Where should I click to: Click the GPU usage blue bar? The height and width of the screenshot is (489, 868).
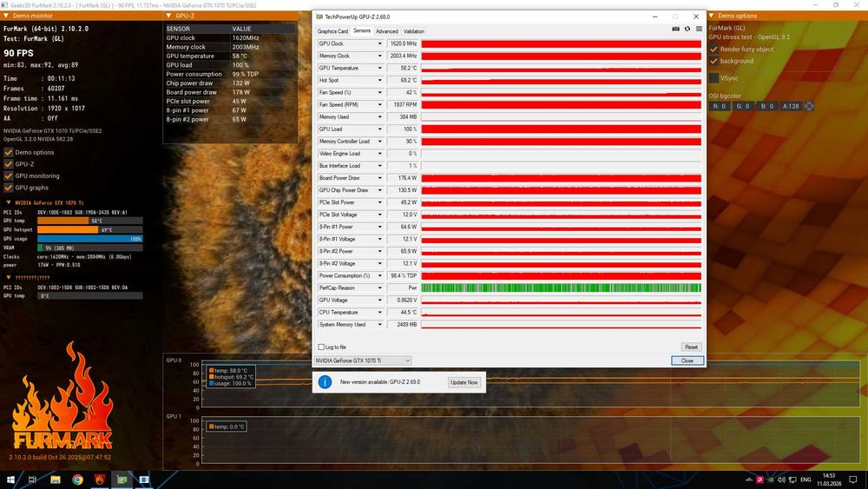[89, 239]
